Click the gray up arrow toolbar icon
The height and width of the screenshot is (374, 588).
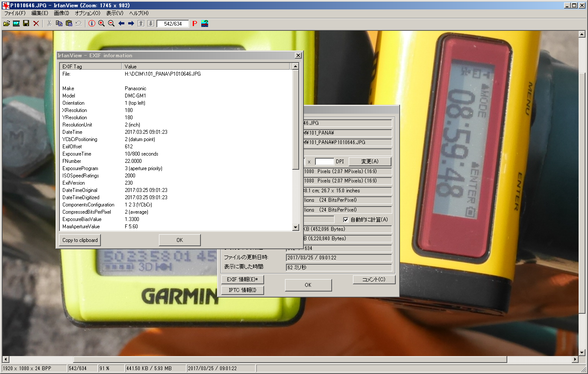141,24
